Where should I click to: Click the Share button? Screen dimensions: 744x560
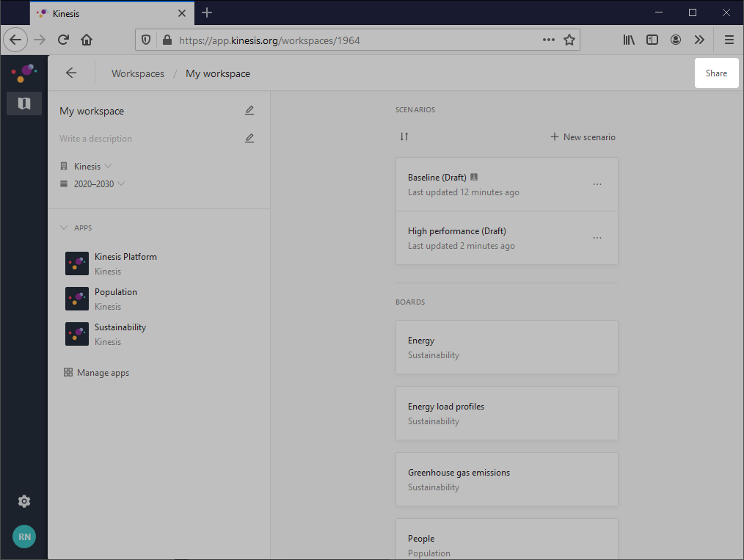(716, 73)
